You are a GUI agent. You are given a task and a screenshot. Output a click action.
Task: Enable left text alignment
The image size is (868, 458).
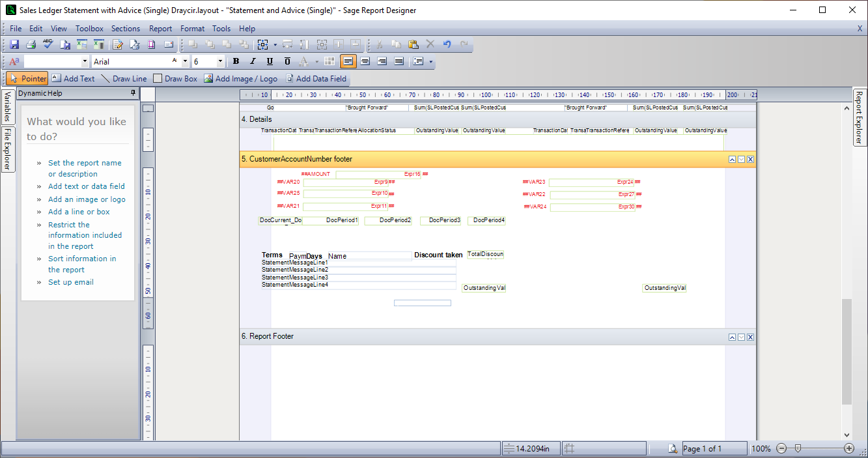point(348,61)
